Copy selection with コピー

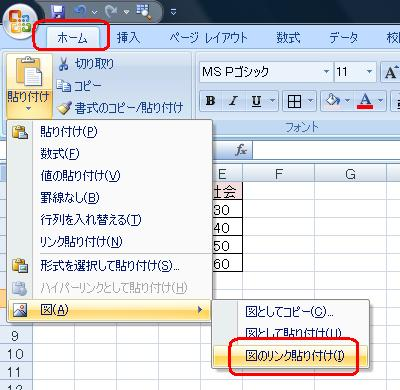(x=79, y=86)
